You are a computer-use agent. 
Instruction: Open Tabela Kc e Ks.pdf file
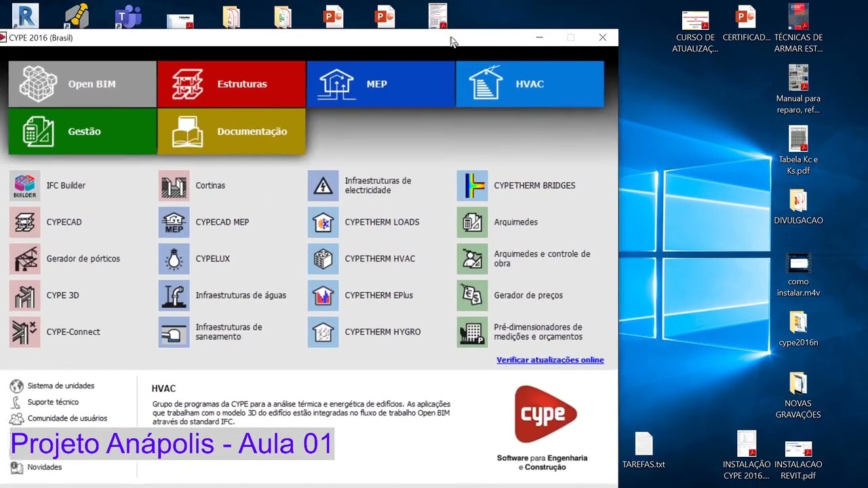tap(798, 150)
